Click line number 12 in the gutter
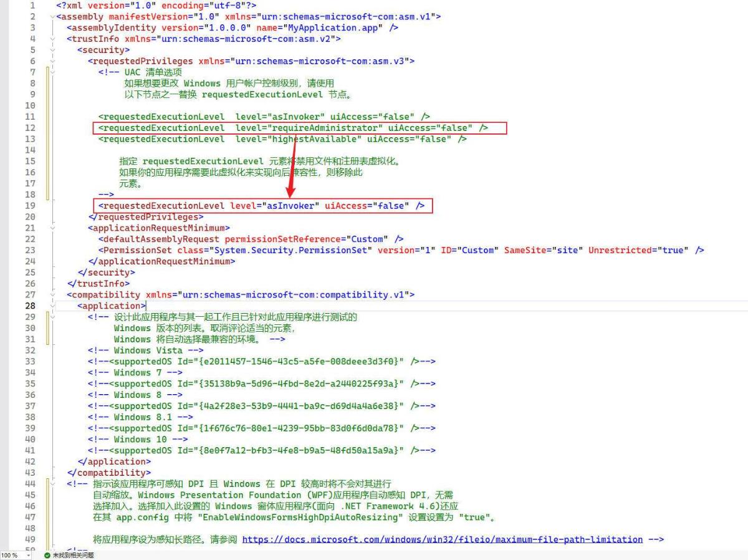The image size is (748, 560). point(30,128)
